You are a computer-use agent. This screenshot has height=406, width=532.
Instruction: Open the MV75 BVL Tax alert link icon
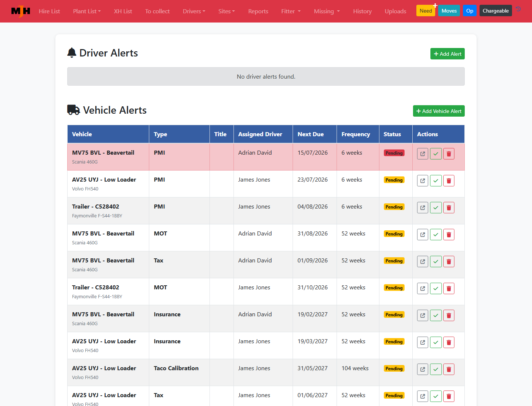(x=423, y=262)
